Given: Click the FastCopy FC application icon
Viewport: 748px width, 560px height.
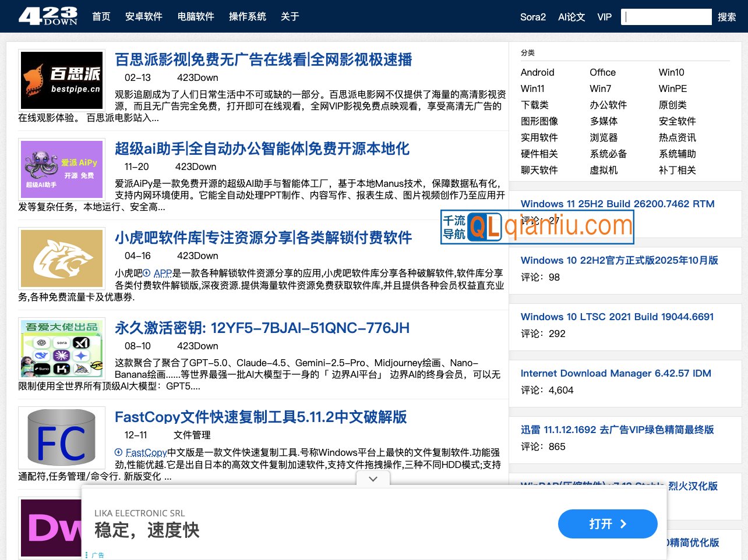Looking at the screenshot, I should (61, 438).
